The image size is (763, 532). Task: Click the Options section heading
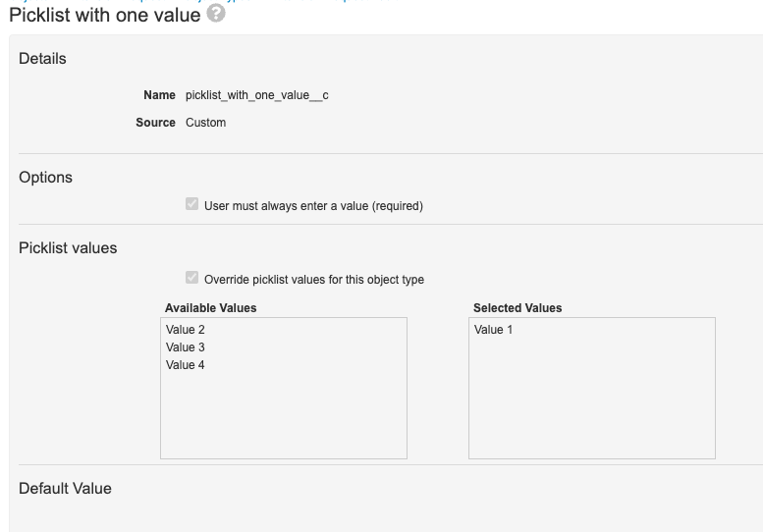[46, 178]
